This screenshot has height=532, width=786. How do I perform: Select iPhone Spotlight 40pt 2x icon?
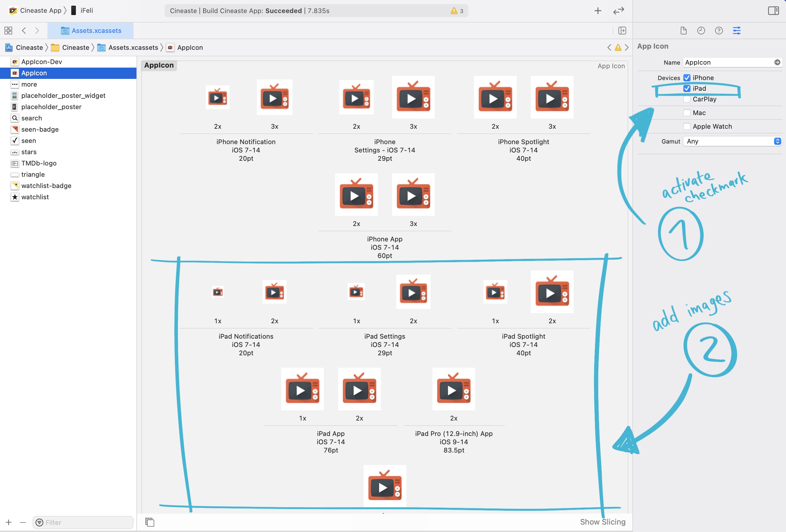tap(495, 97)
